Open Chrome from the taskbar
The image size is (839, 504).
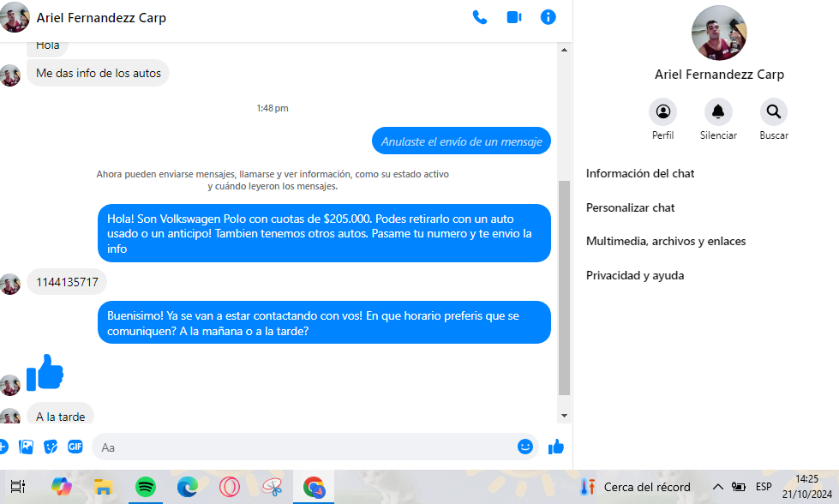coord(314,487)
